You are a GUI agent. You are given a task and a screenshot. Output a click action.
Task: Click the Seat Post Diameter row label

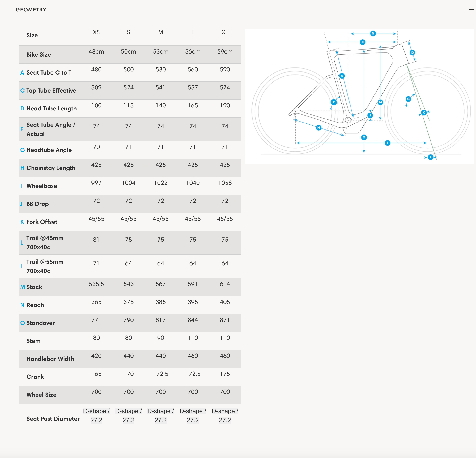click(x=53, y=419)
